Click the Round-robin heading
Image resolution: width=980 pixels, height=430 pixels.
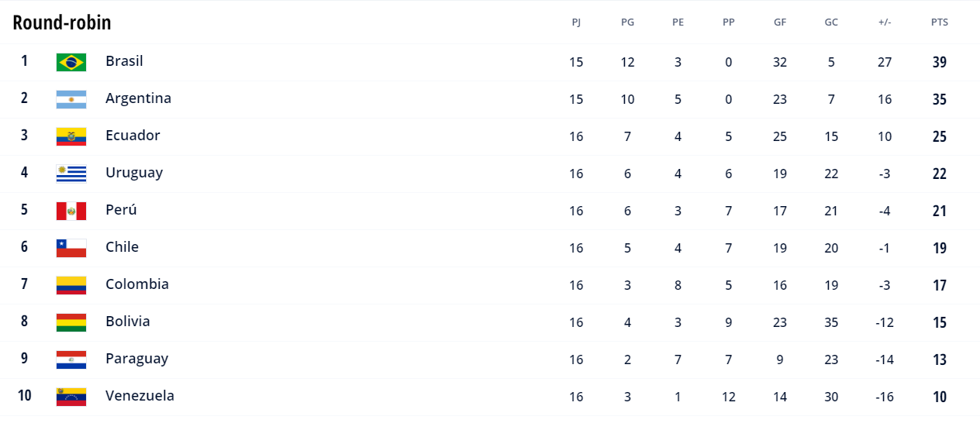point(62,22)
